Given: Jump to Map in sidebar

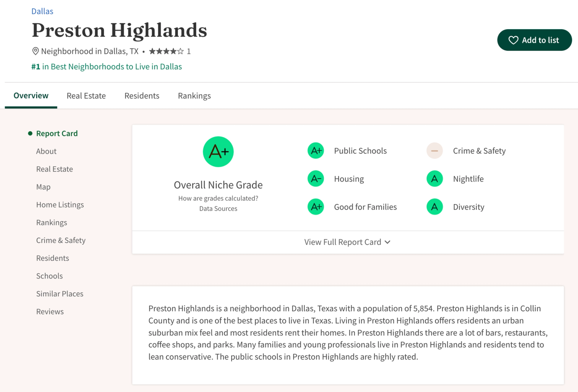Looking at the screenshot, I should (43, 187).
